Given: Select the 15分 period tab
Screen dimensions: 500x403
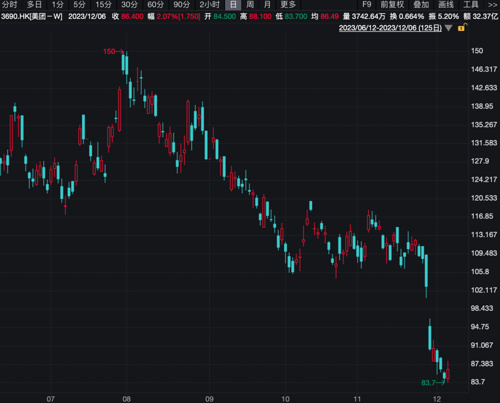Looking at the screenshot, I should (x=104, y=5).
